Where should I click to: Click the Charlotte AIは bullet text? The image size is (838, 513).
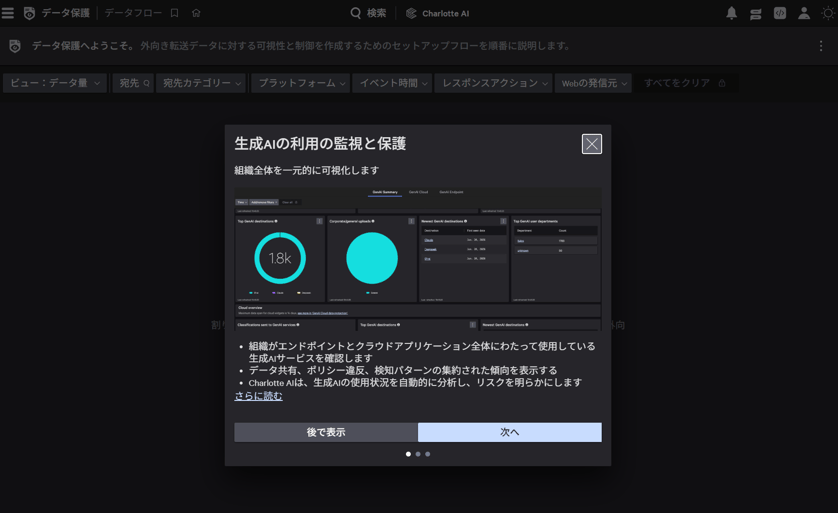415,383
